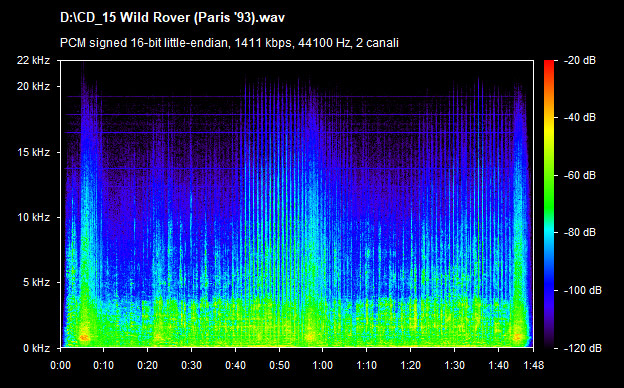Screen dimensions: 624x388
Task: Click the '-60 dB' legend label
Action: click(579, 175)
